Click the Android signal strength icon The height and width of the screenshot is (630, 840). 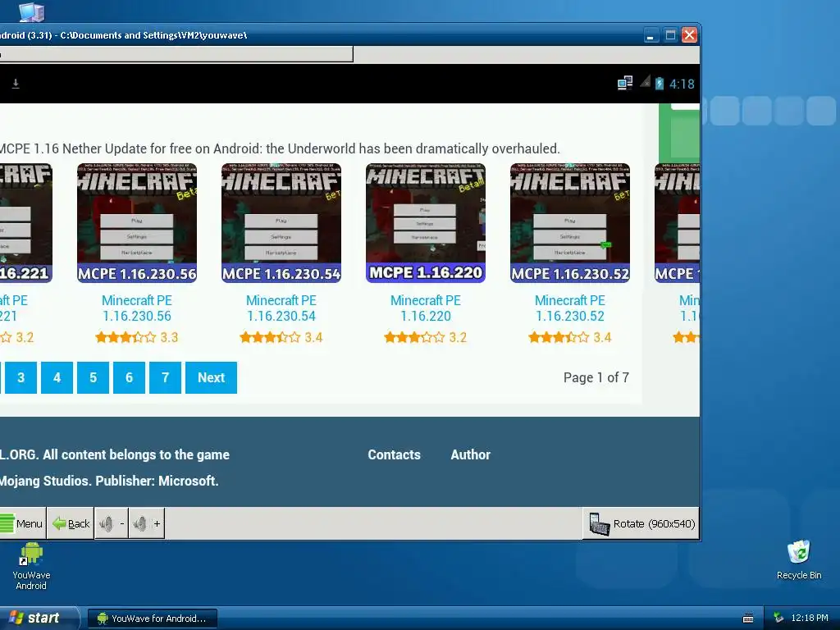[645, 82]
